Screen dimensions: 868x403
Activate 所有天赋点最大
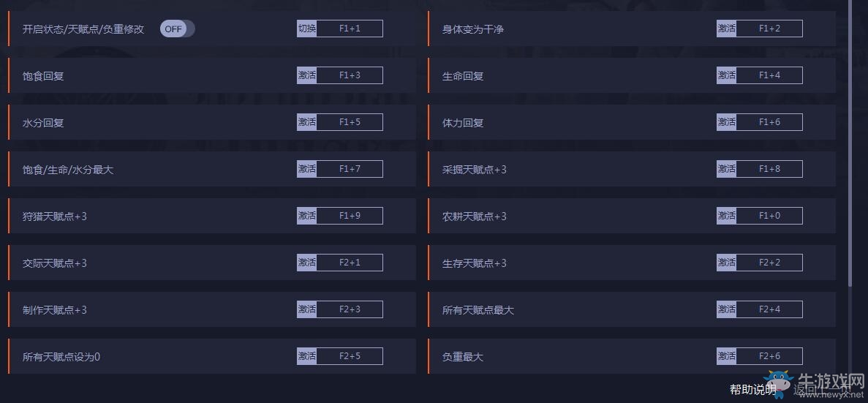(x=726, y=309)
